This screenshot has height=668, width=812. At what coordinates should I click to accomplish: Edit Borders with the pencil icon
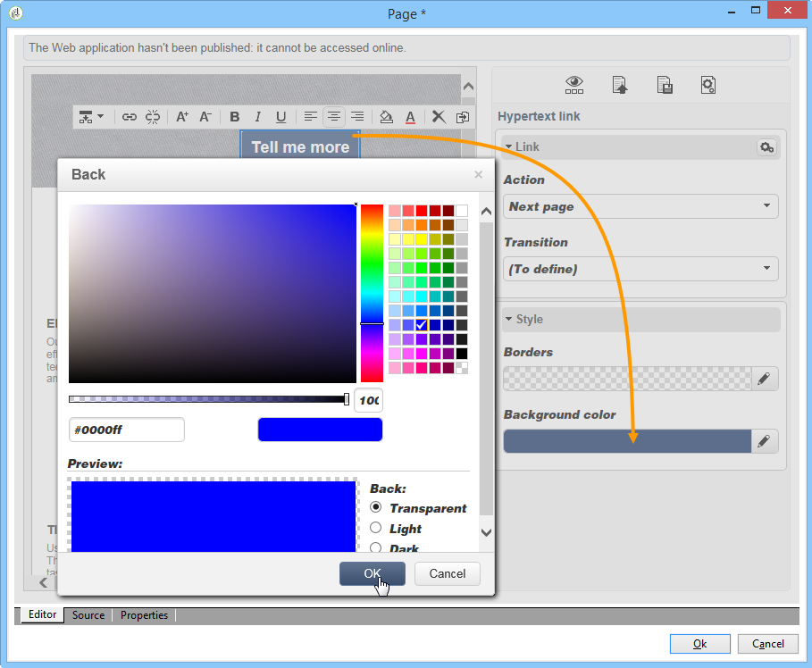pyautogui.click(x=764, y=379)
